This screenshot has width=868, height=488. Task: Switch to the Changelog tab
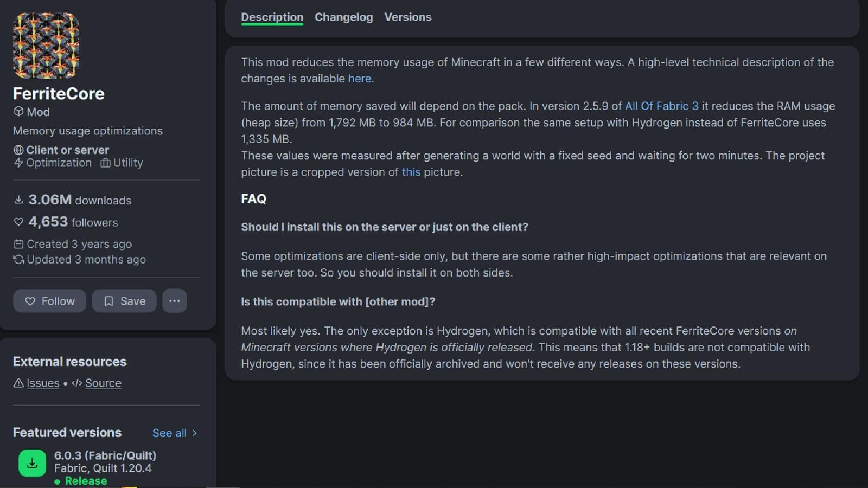click(x=343, y=17)
